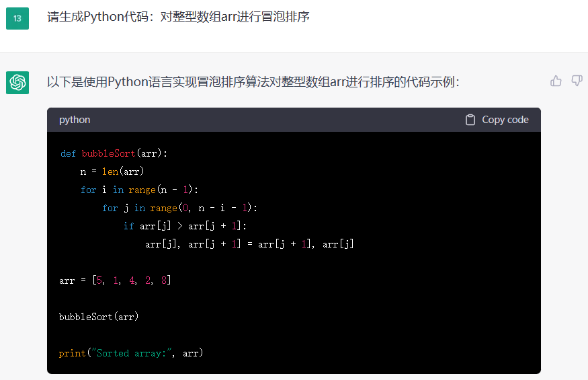Click the for j in range line
Viewport: 588px width, 380px height.
pos(179,208)
